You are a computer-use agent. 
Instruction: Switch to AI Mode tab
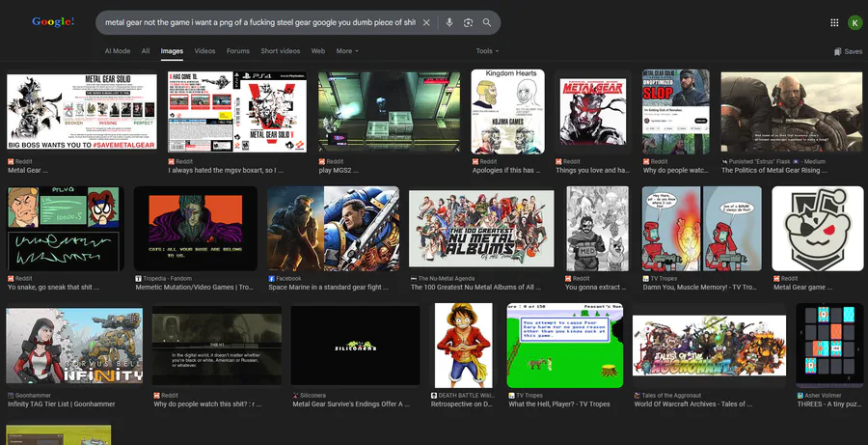(x=118, y=51)
